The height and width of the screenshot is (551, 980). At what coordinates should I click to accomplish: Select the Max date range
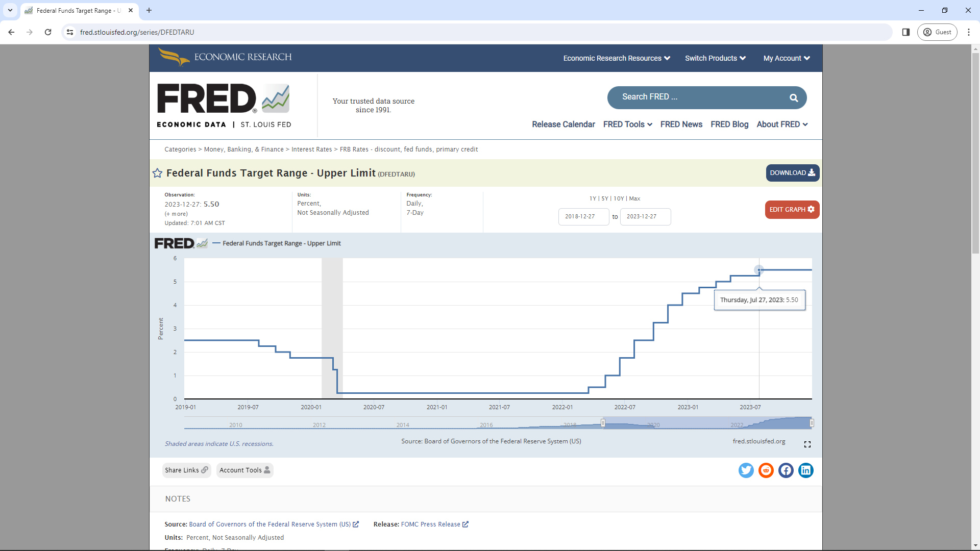click(x=634, y=198)
